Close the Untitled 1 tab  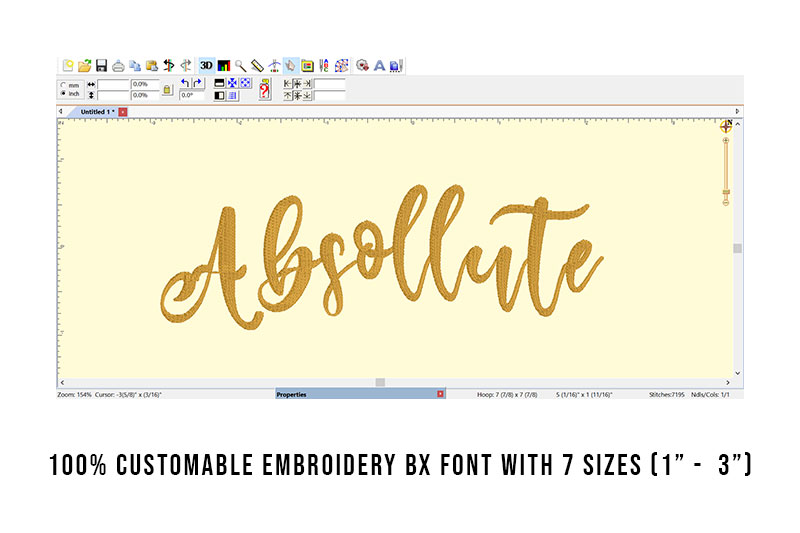pos(123,112)
